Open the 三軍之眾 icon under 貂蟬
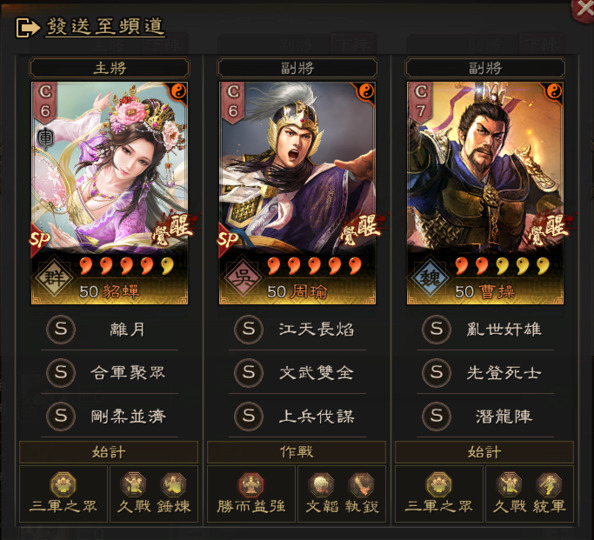 pos(63,485)
